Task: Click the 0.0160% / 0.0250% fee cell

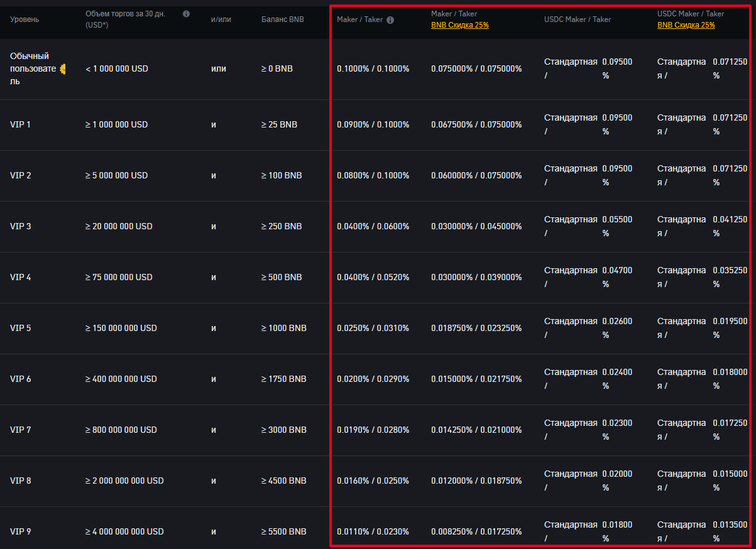Action: point(373,481)
